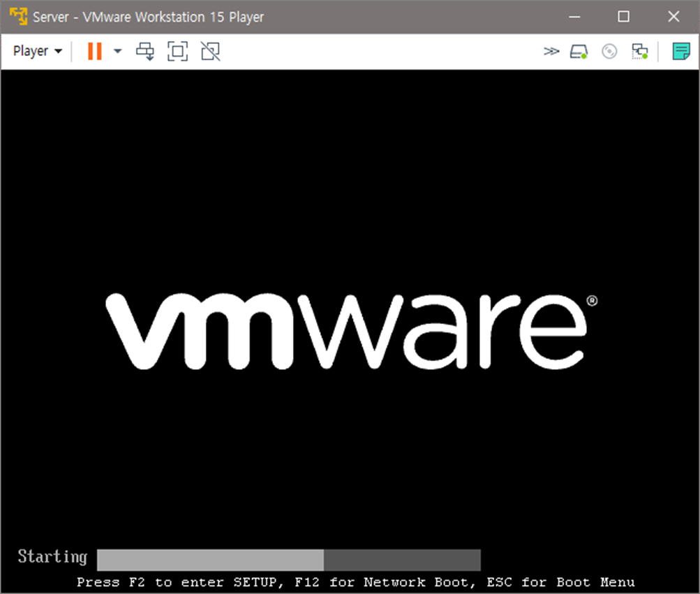
Task: Click the Starting label near the progress bar
Action: point(52,557)
